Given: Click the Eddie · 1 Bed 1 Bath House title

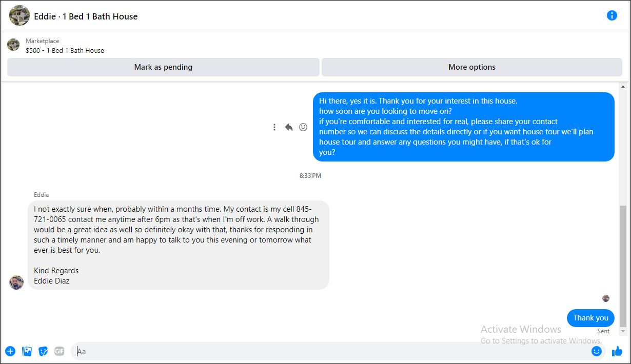Looking at the screenshot, I should (x=86, y=16).
